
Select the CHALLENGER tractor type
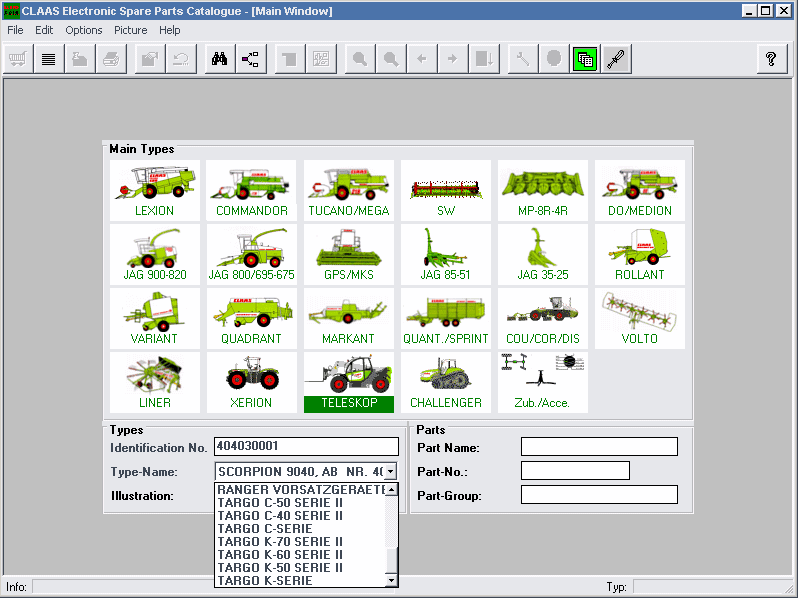[446, 383]
